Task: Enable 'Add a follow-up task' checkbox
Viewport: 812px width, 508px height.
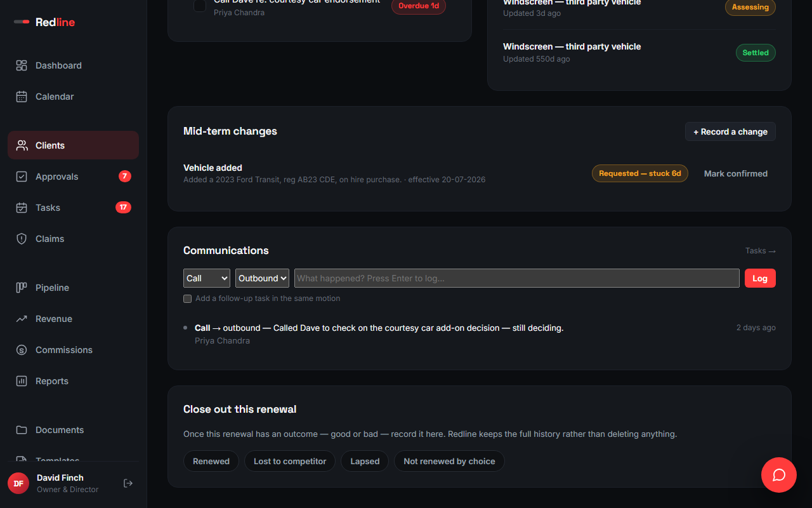Action: (187, 298)
